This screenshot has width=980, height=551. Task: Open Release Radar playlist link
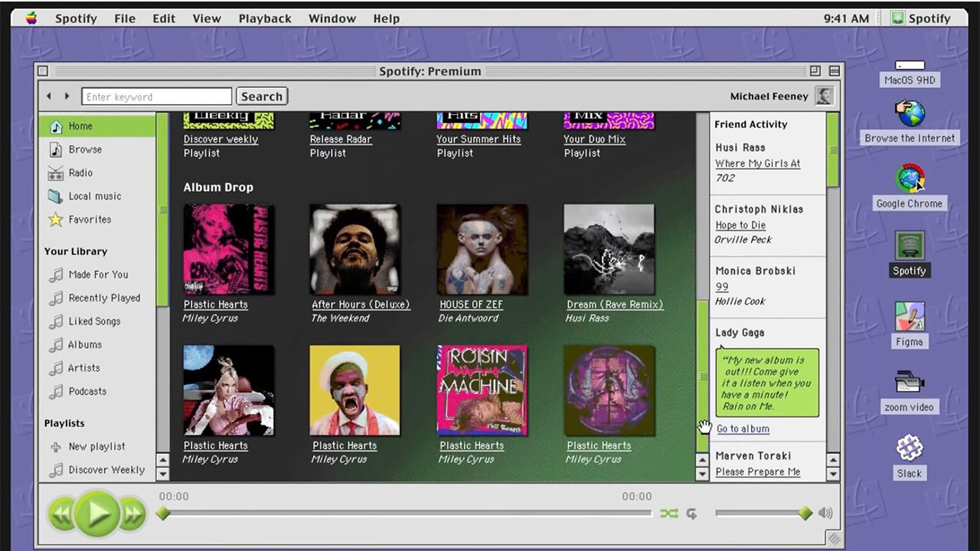(x=341, y=139)
